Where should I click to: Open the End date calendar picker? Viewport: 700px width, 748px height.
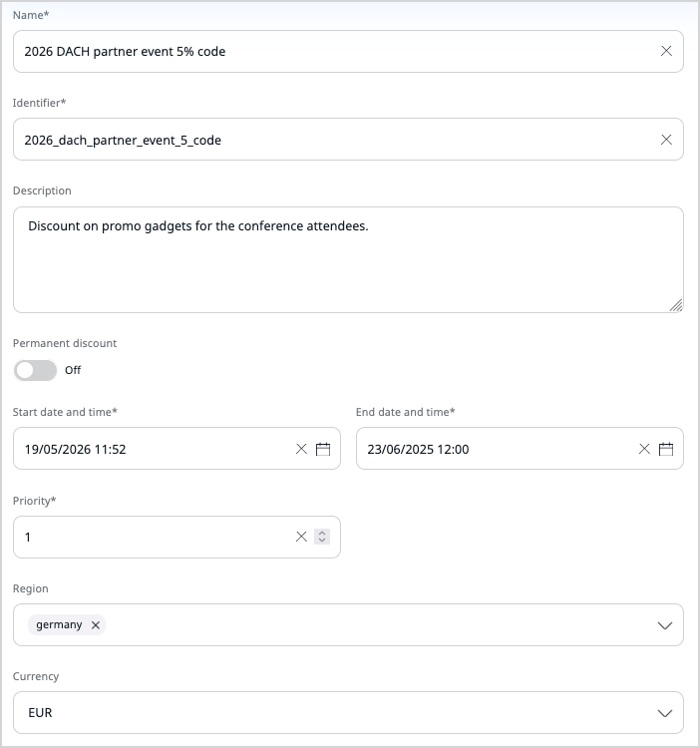coord(666,449)
